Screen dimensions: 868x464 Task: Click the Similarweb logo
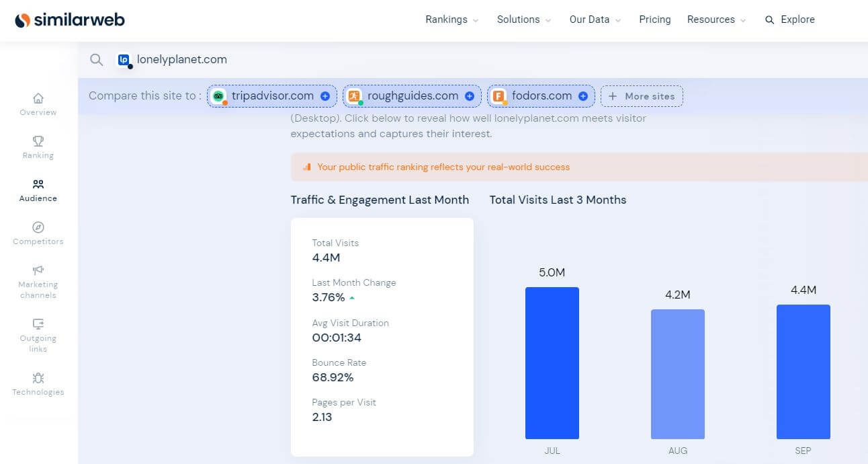coord(70,20)
